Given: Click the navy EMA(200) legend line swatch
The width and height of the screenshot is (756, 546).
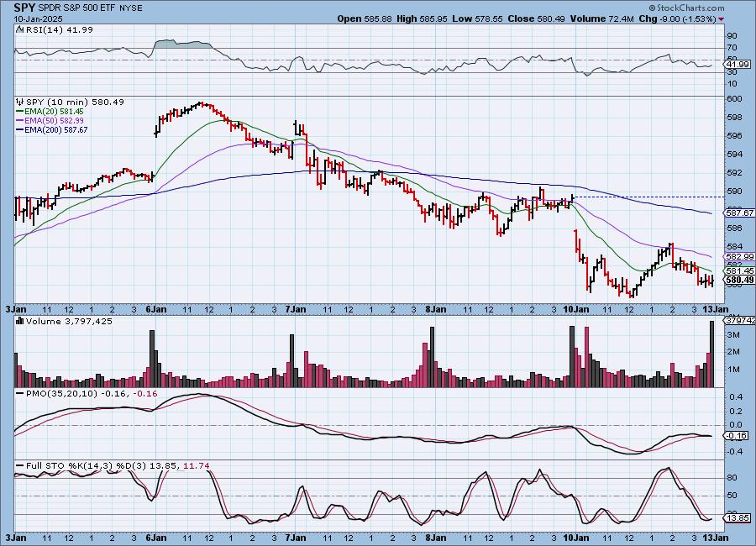Looking at the screenshot, I should (x=20, y=129).
